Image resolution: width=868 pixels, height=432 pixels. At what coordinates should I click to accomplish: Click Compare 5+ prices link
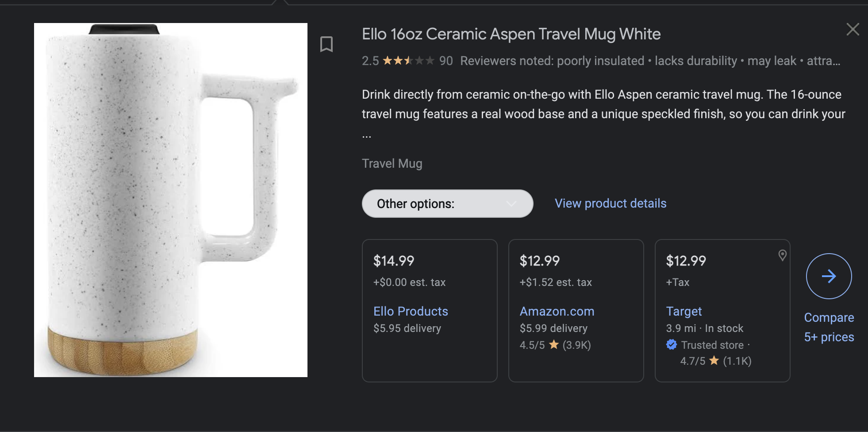[x=829, y=327]
